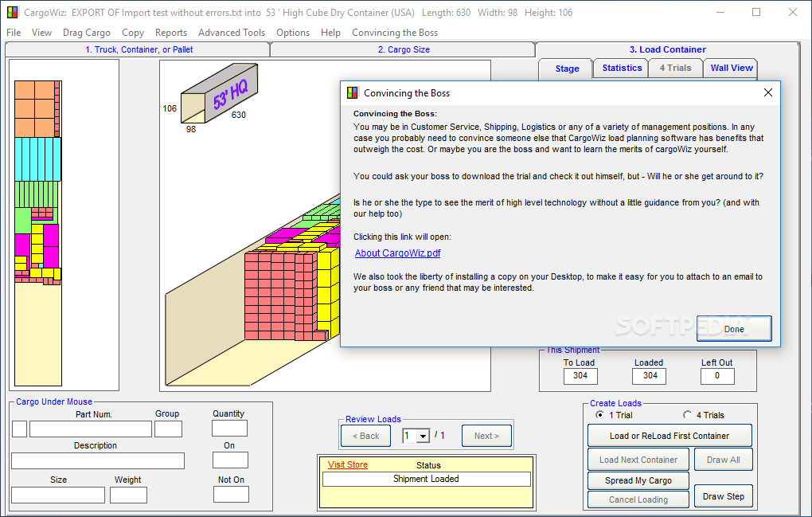Click the Back button in Review Loads
Image resolution: width=812 pixels, height=517 pixels.
[x=366, y=437]
